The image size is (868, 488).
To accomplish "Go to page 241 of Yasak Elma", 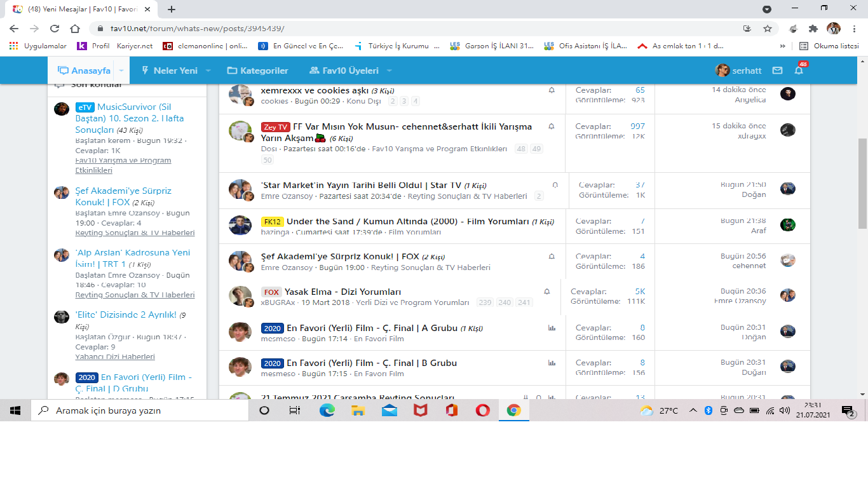I will [x=524, y=302].
